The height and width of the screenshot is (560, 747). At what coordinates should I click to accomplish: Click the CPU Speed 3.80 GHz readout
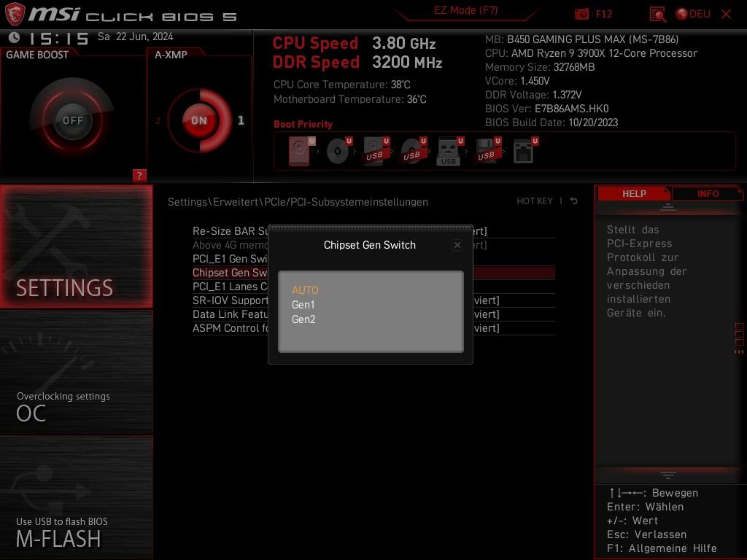click(x=354, y=43)
